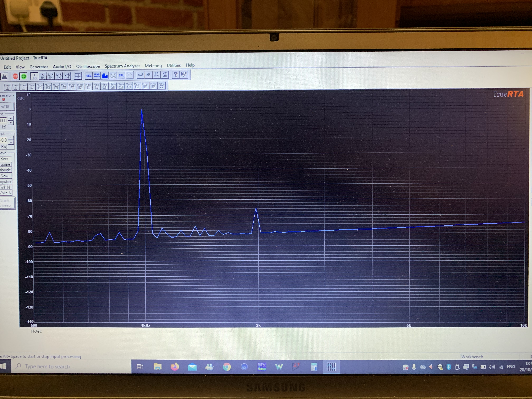Click the Mem 2 memory button
This screenshot has height=399, width=532.
(x=15, y=87)
